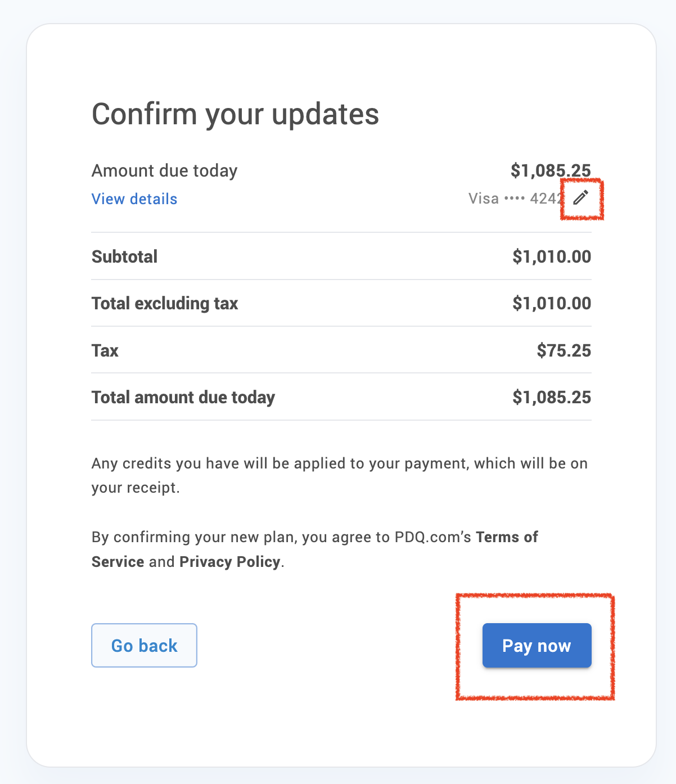Click the Total amount due today value
This screenshot has height=784, width=676.
tap(551, 397)
